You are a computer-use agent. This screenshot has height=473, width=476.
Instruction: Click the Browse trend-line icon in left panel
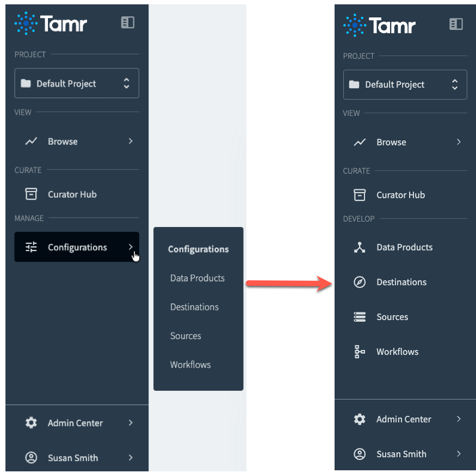coord(31,142)
